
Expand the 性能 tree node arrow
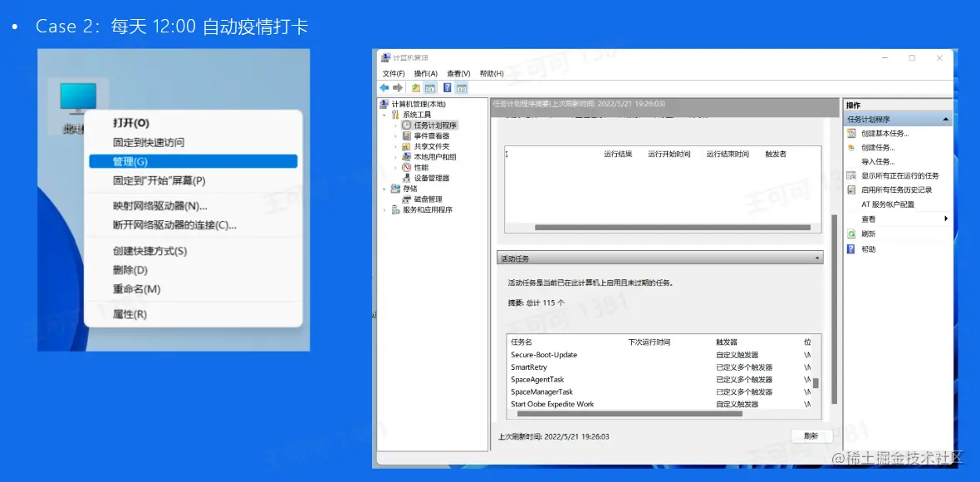pos(395,168)
